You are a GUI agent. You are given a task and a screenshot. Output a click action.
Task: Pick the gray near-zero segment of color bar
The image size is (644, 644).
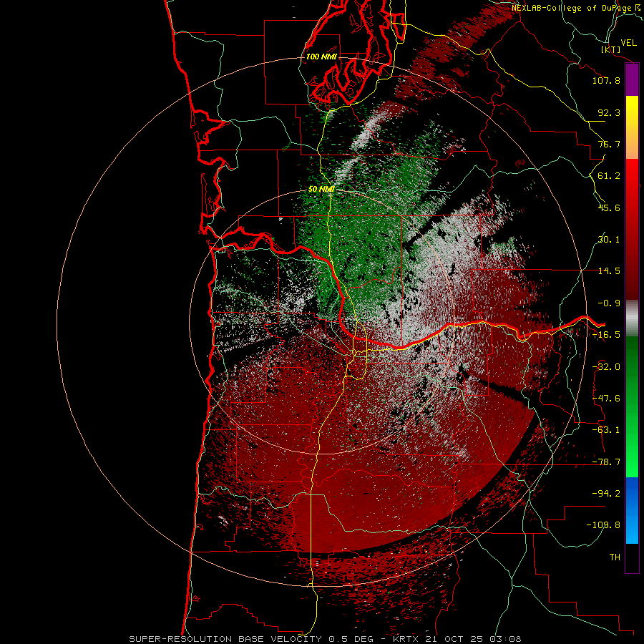(x=632, y=318)
